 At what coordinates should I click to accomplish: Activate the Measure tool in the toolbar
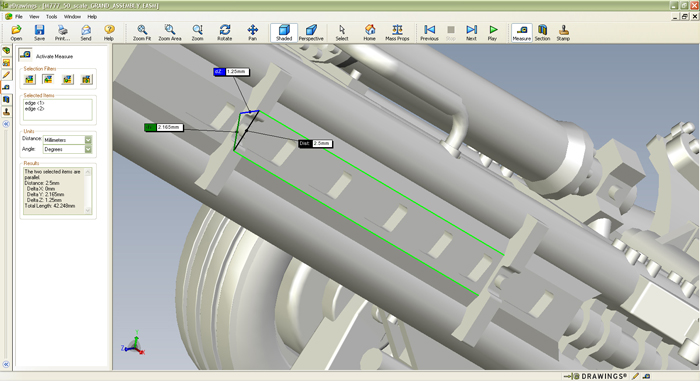(521, 33)
